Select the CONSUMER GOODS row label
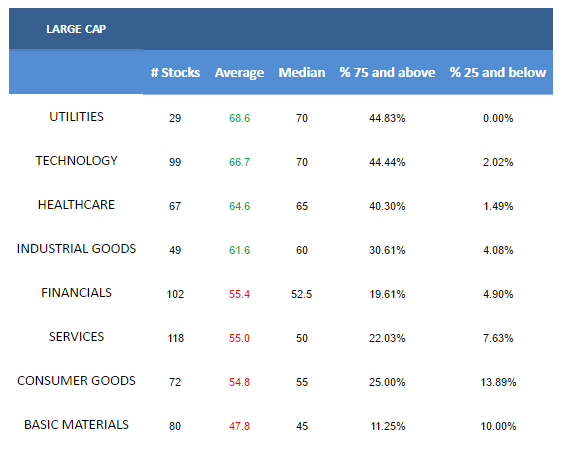The height and width of the screenshot is (457, 562). (76, 381)
